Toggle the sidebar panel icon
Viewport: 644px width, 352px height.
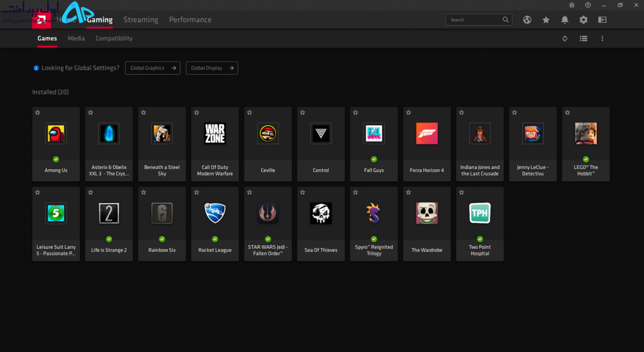602,19
